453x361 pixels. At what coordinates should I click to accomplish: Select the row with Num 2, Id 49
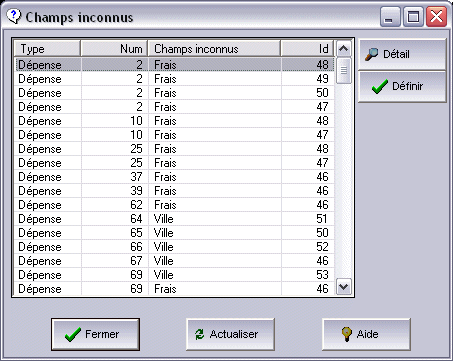pyautogui.click(x=174, y=79)
